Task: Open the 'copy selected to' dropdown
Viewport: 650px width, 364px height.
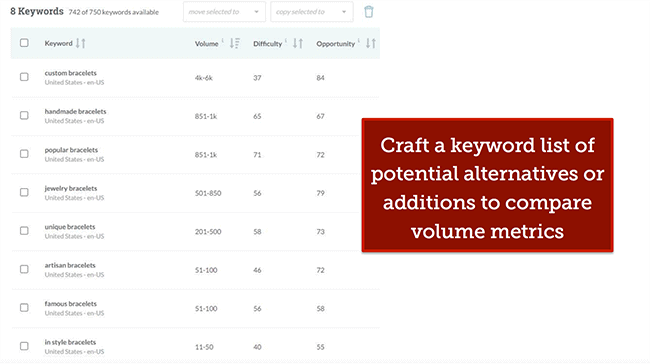Action: [x=312, y=12]
